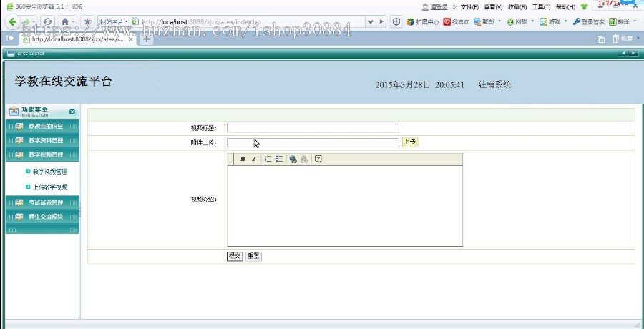Screen dimensions: 644x329
Task: Open 我喜欢 toolbar item
Action: 456,21
